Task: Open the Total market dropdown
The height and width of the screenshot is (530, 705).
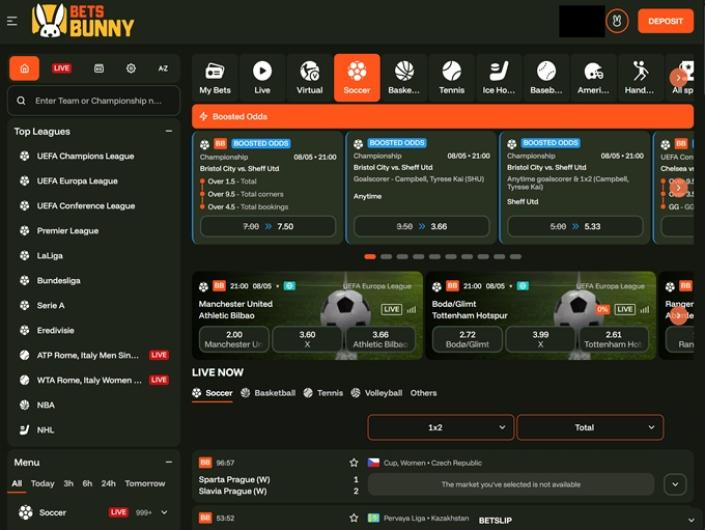Action: coord(590,428)
